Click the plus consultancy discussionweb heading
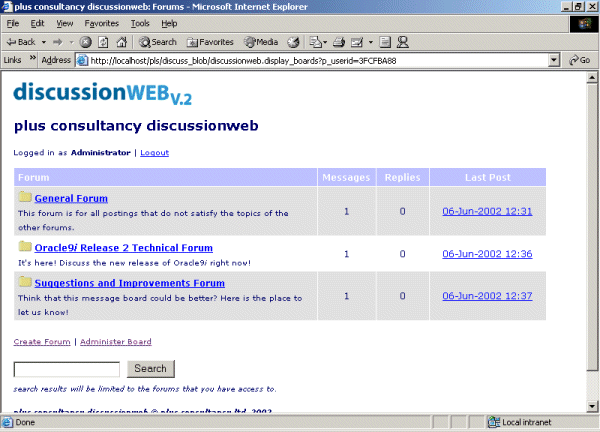 [136, 126]
